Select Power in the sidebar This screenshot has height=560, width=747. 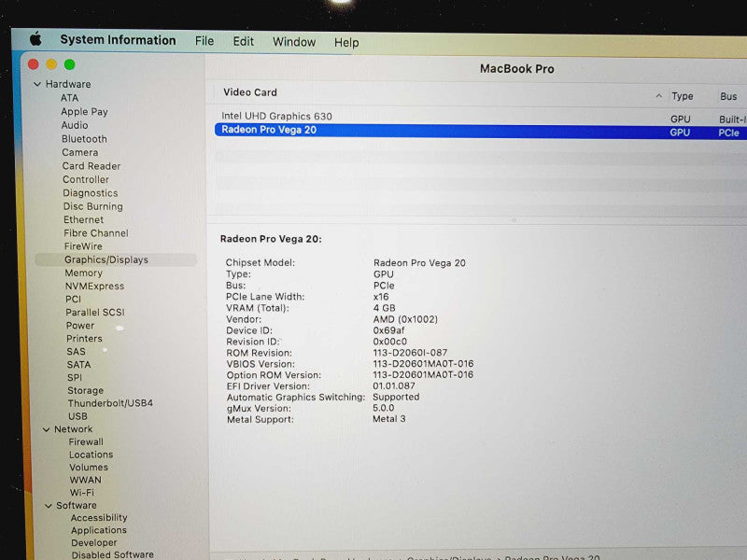tap(80, 326)
